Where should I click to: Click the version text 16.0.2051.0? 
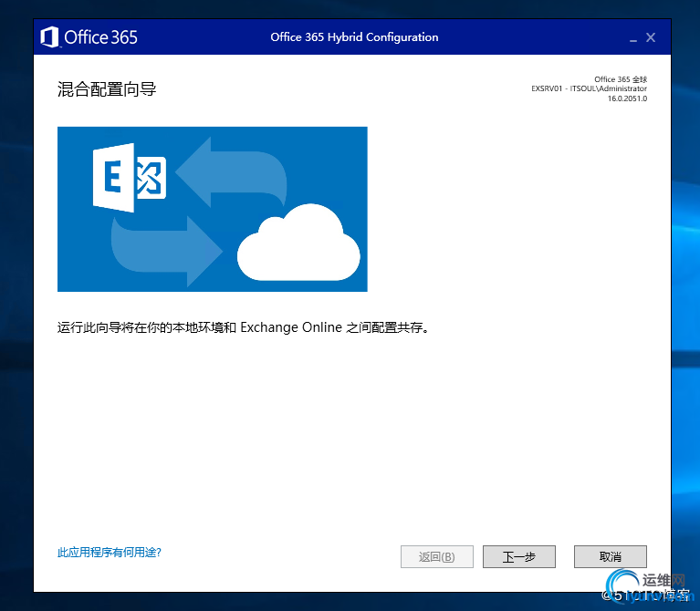627,98
